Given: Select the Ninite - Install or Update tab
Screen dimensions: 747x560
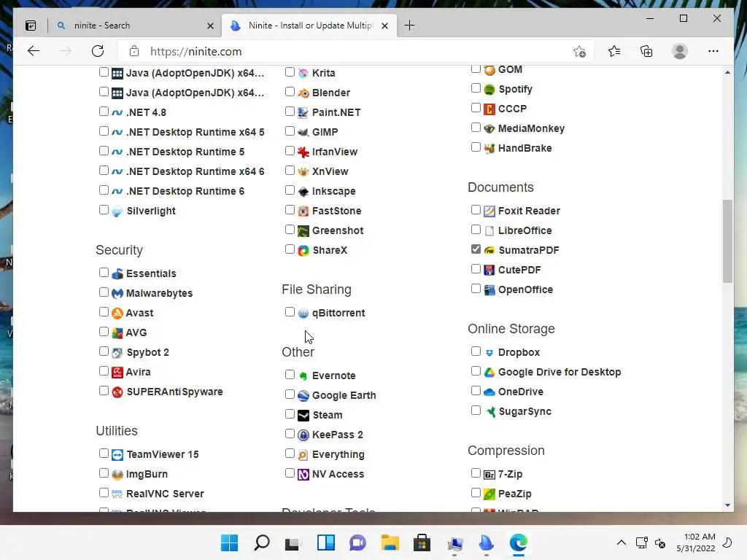Looking at the screenshot, I should (309, 26).
